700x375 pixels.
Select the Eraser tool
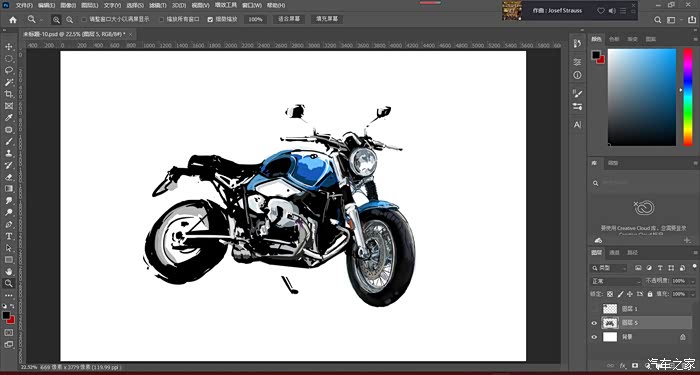point(8,177)
